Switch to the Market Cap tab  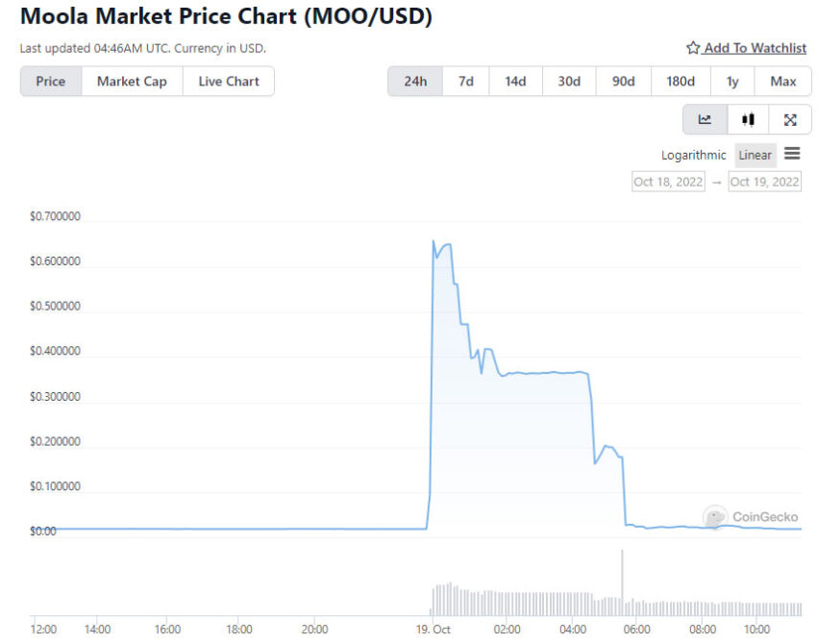click(x=132, y=82)
